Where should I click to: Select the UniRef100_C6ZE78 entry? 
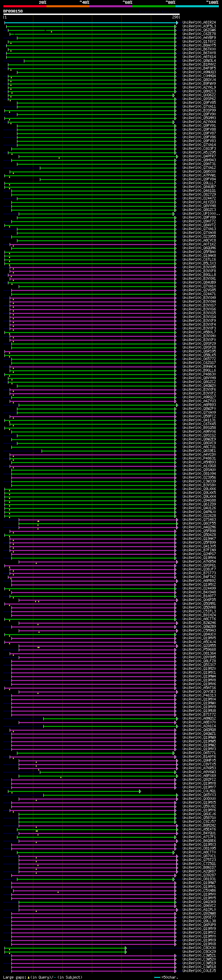(199, 34)
